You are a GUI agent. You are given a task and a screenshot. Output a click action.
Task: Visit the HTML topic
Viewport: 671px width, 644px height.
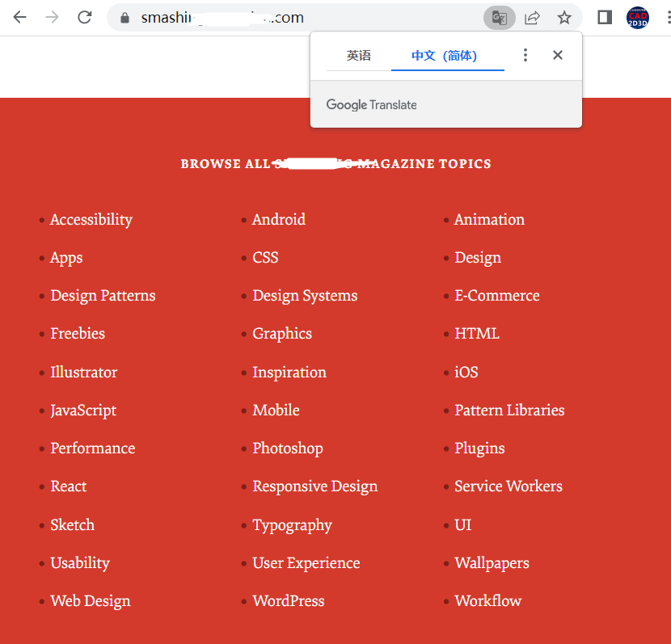tap(477, 334)
